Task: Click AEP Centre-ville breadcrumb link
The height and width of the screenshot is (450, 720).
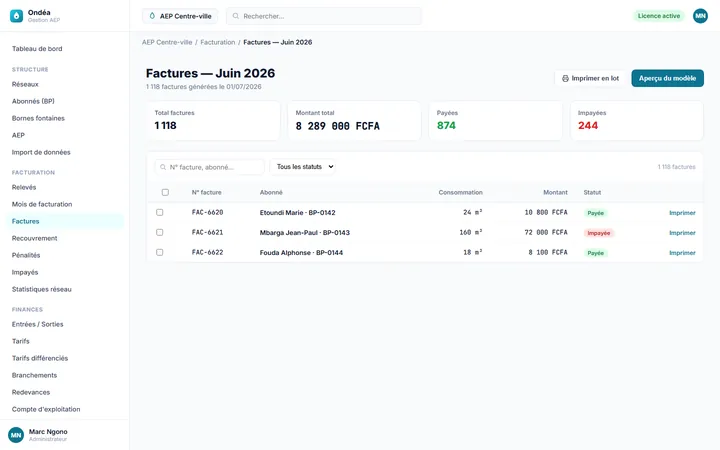Action: (167, 42)
